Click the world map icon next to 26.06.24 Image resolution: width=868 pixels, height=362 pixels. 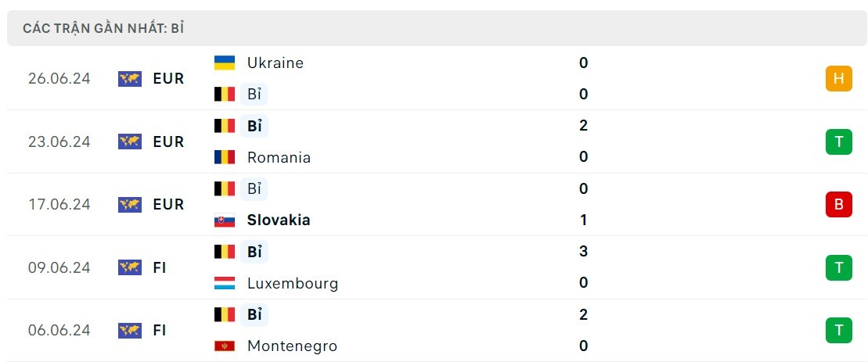click(x=130, y=78)
